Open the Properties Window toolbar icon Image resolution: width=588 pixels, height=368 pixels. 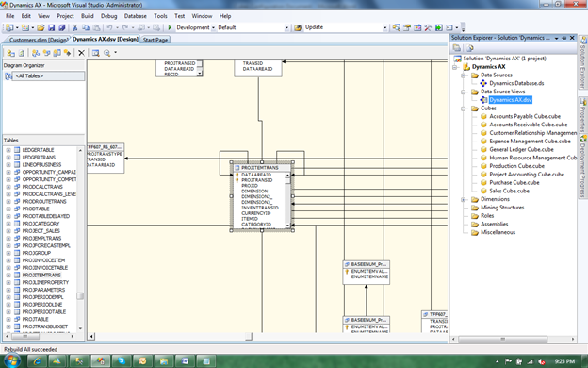[x=407, y=27]
